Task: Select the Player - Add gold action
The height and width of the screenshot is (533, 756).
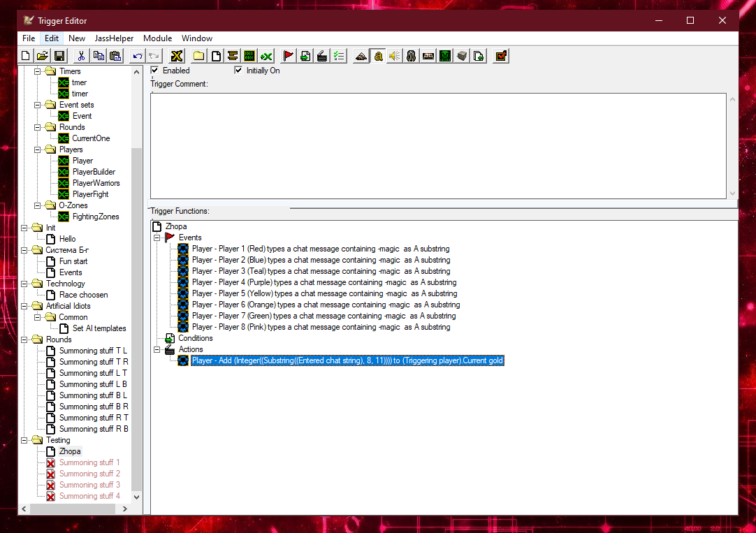Action: [348, 361]
